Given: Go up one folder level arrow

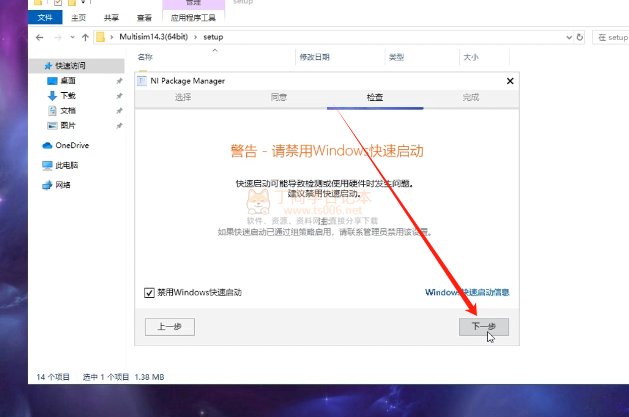Looking at the screenshot, I should coord(85,37).
